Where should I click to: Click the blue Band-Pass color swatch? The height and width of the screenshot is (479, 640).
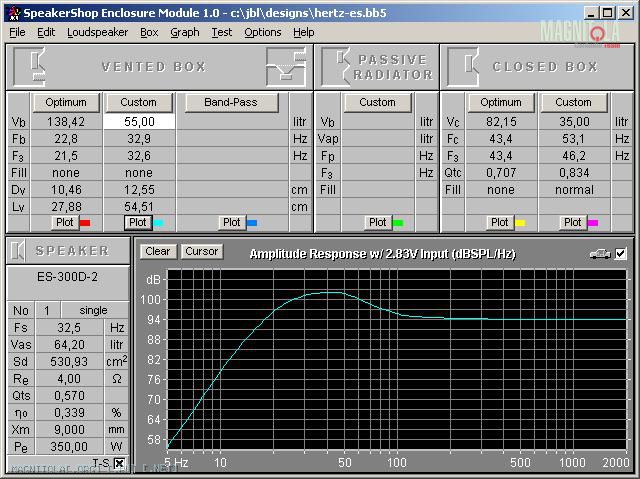tap(252, 223)
